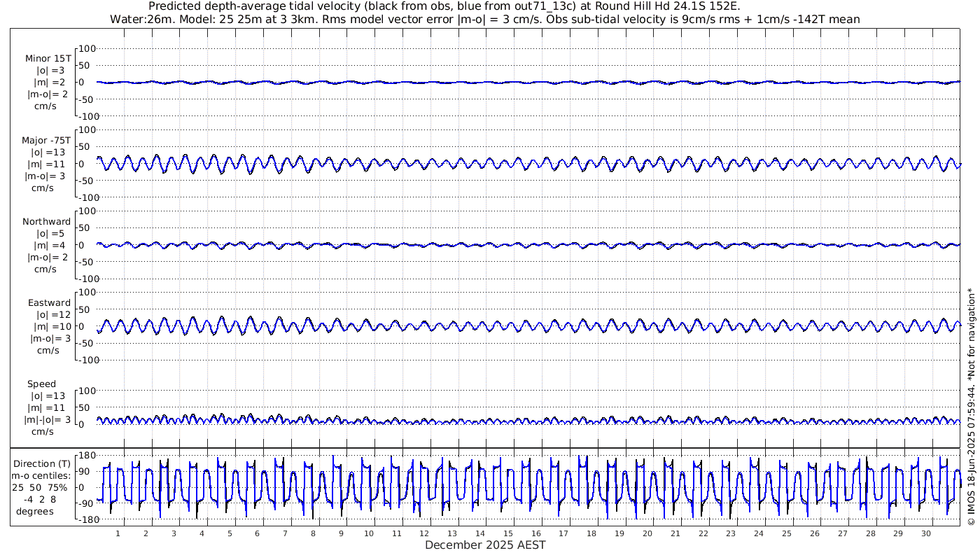
Task: Click the 'Northward' panel label
Action: pyautogui.click(x=46, y=222)
